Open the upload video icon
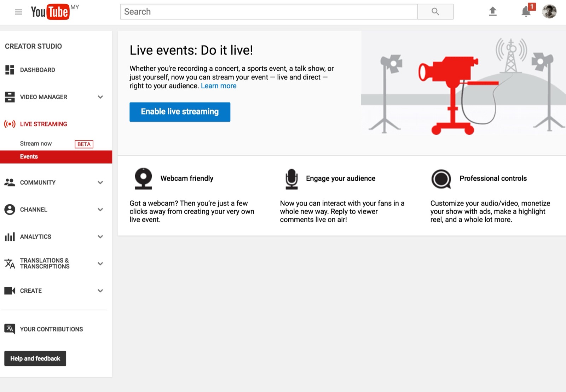The image size is (566, 392). (493, 12)
